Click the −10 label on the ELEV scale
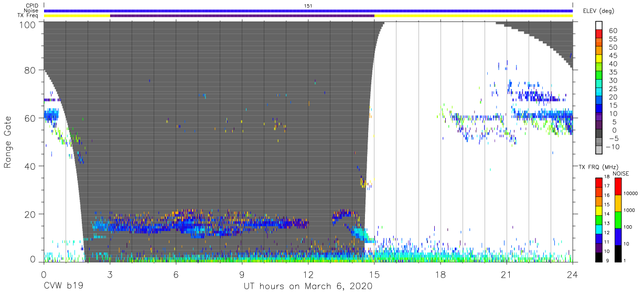Screen dimensions: 644x297 (613, 147)
